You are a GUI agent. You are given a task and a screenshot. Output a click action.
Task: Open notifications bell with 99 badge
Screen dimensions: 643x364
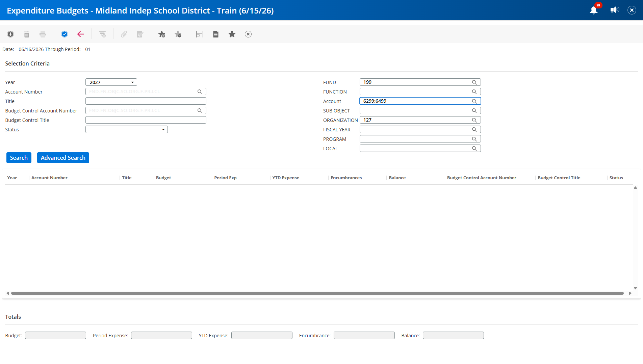pyautogui.click(x=594, y=10)
